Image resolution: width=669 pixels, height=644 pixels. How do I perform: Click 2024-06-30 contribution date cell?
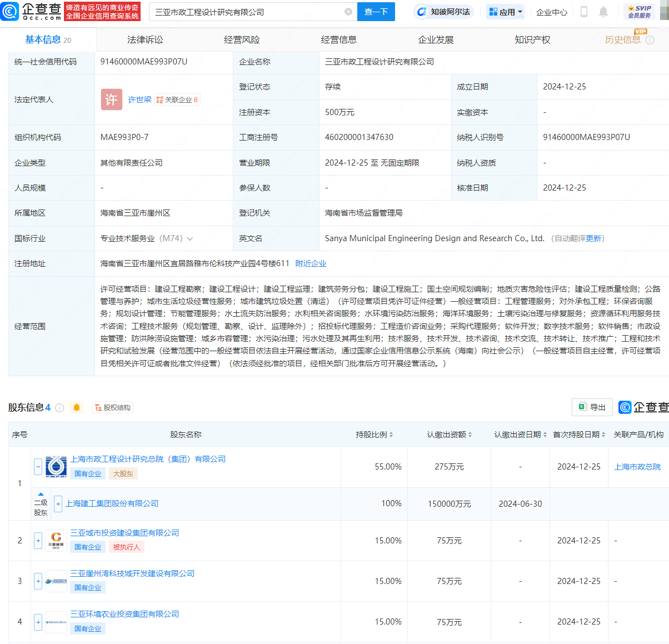point(520,504)
